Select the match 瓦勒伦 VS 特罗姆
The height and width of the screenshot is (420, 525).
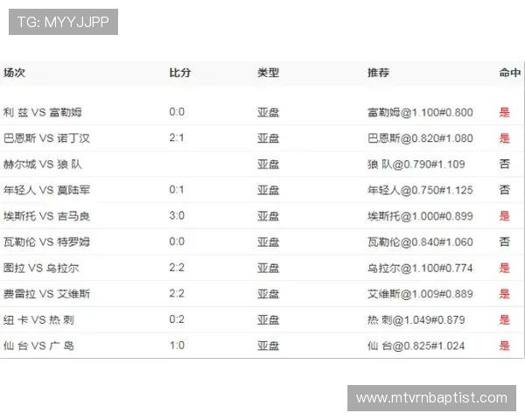pos(46,241)
